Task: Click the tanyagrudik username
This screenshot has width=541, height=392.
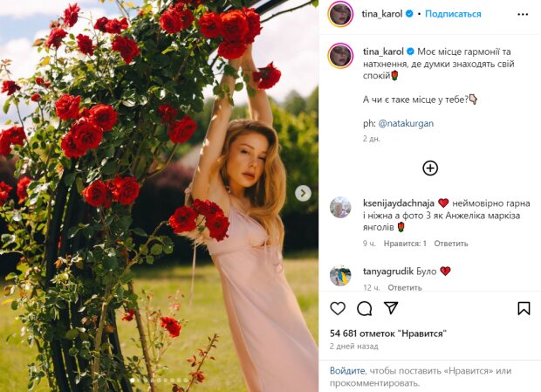Action: click(387, 271)
